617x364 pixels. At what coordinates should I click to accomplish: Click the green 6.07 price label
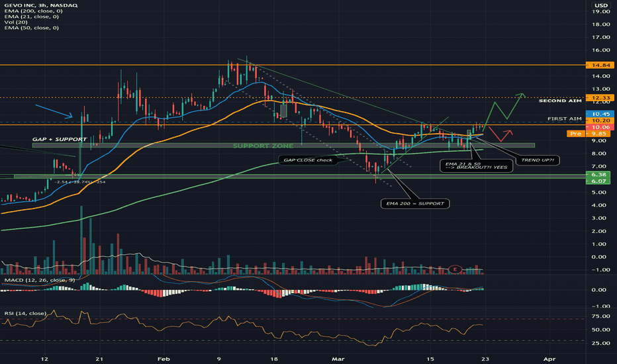pyautogui.click(x=598, y=181)
